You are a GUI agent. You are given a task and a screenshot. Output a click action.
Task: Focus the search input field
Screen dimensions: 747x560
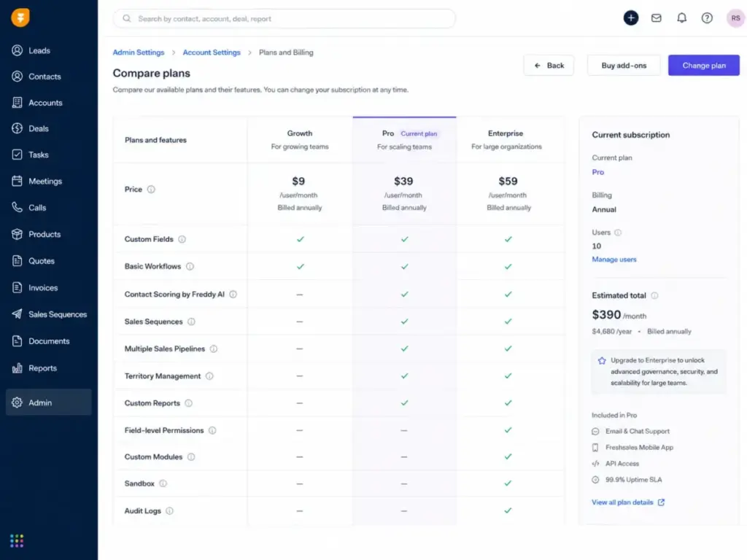(x=285, y=18)
